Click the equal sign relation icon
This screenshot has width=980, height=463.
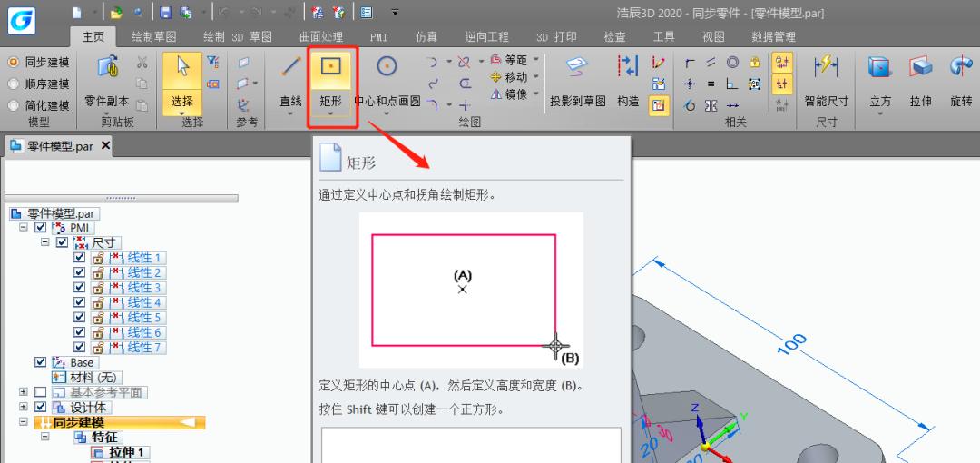tap(710, 84)
